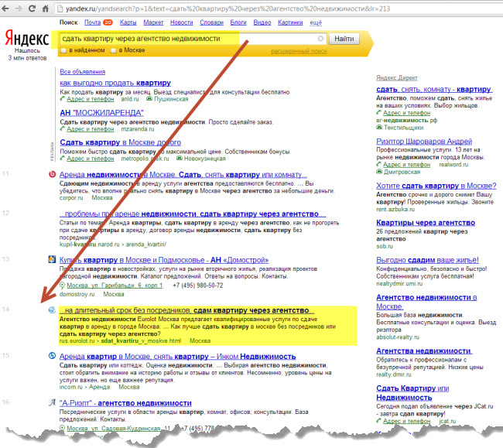Open sidebar ad 'Риэлтор Шароваров Андрей'
503x448 pixels.
pyautogui.click(x=424, y=141)
